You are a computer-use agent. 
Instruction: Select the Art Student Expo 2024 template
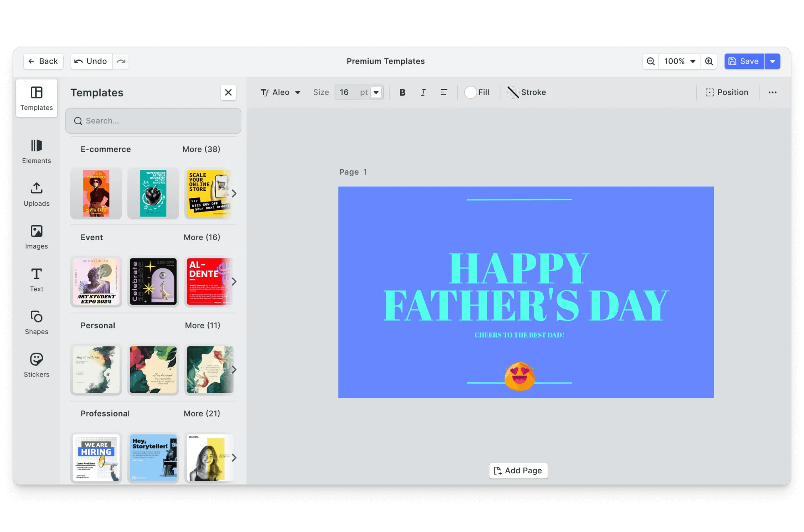pos(96,281)
